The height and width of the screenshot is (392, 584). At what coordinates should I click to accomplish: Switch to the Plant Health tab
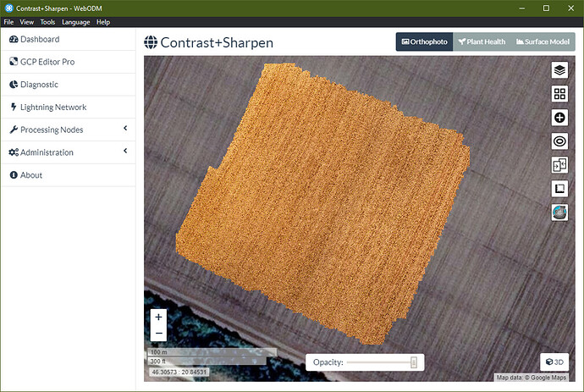pos(482,41)
